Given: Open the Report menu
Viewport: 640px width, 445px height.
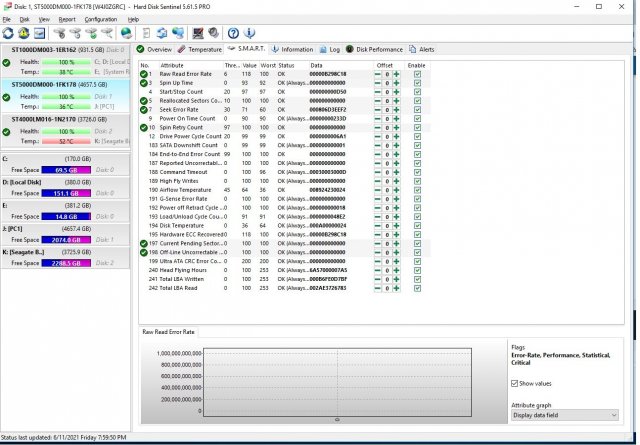Looking at the screenshot, I should coord(67,19).
